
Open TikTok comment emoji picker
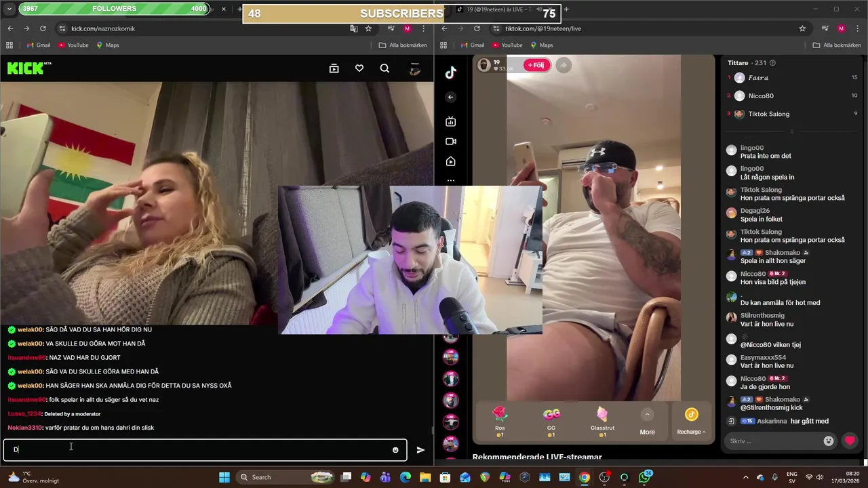829,441
